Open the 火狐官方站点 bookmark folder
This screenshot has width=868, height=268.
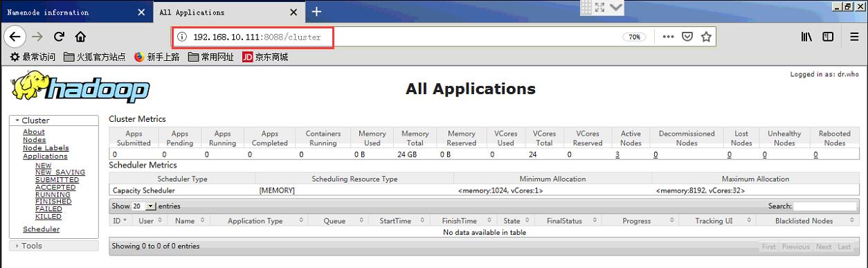94,57
